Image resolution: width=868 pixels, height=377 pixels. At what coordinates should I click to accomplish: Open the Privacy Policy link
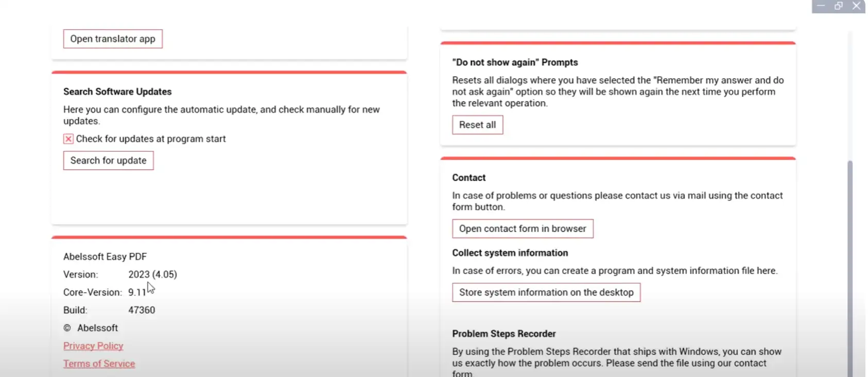tap(93, 346)
